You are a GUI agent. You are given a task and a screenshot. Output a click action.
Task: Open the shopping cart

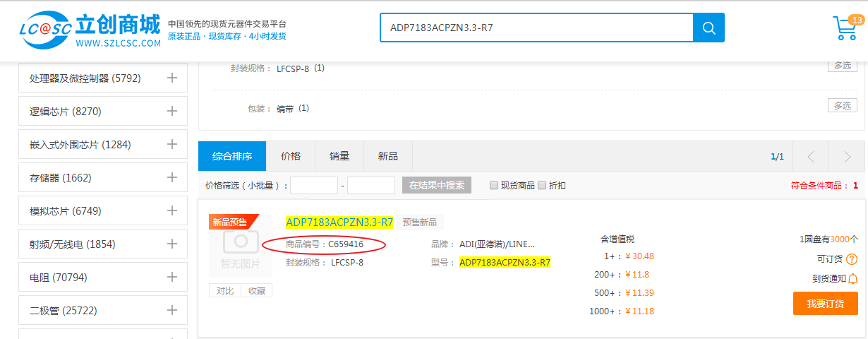pyautogui.click(x=845, y=28)
